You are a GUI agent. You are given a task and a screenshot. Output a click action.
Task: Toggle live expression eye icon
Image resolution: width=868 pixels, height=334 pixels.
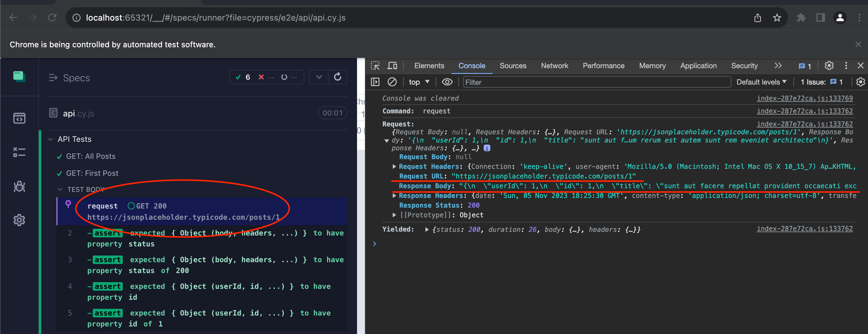447,82
